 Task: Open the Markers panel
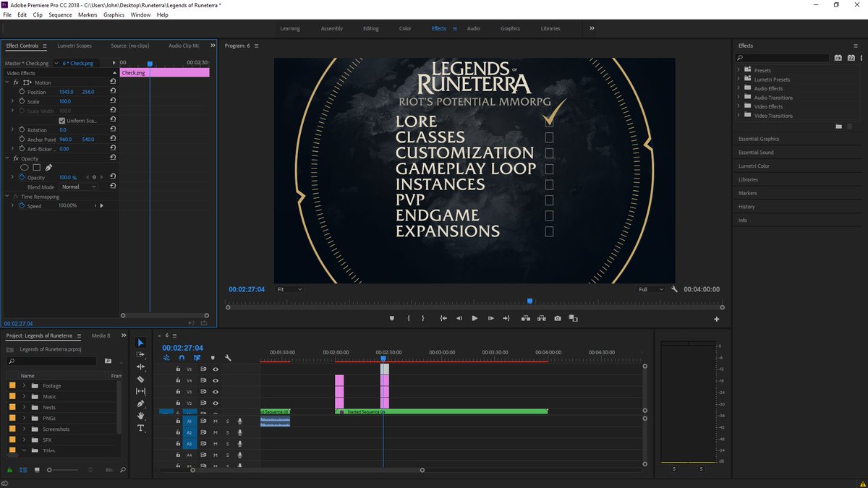coord(748,193)
